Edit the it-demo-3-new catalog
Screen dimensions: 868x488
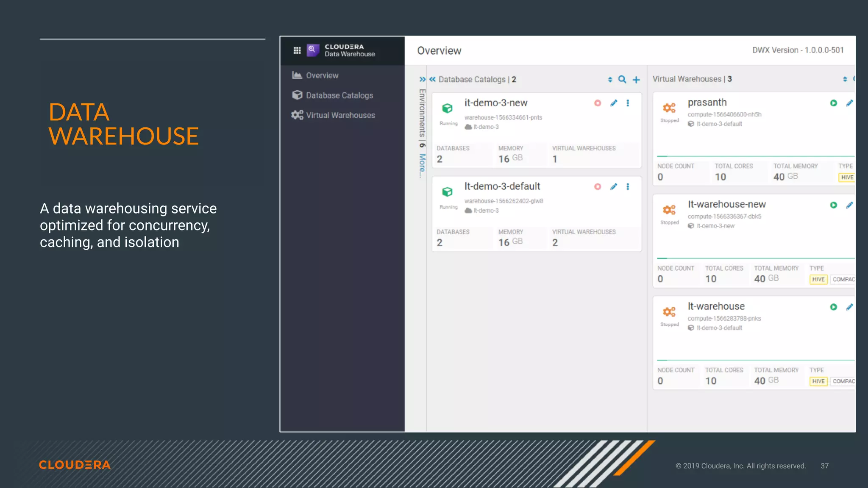point(614,103)
